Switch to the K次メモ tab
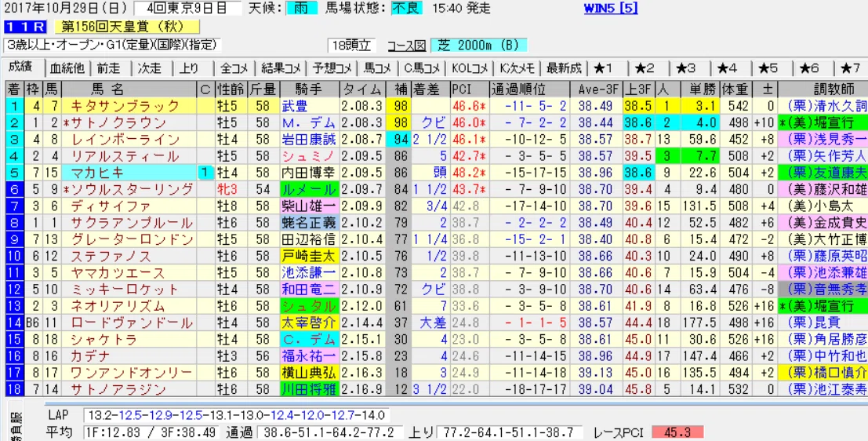868x441 pixels. point(518,69)
